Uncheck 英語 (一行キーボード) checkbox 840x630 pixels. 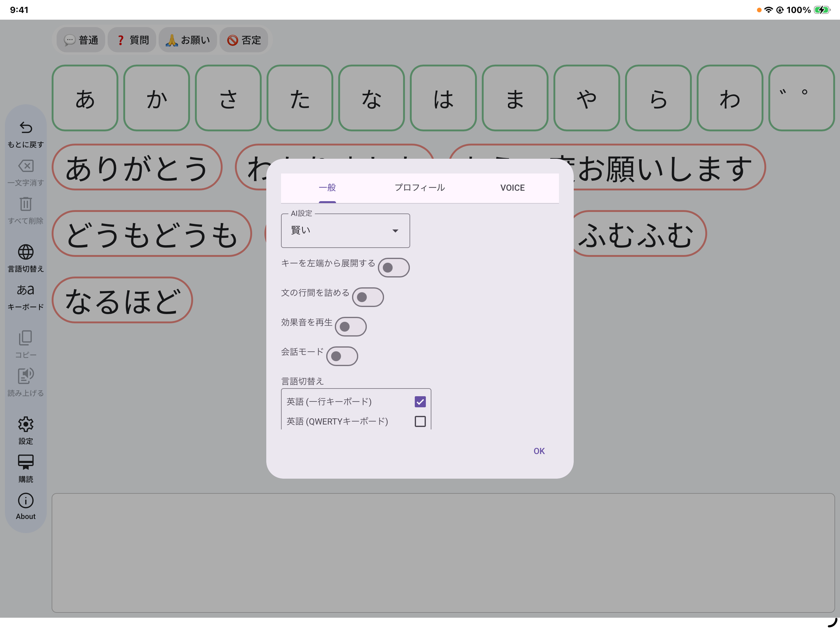click(420, 402)
